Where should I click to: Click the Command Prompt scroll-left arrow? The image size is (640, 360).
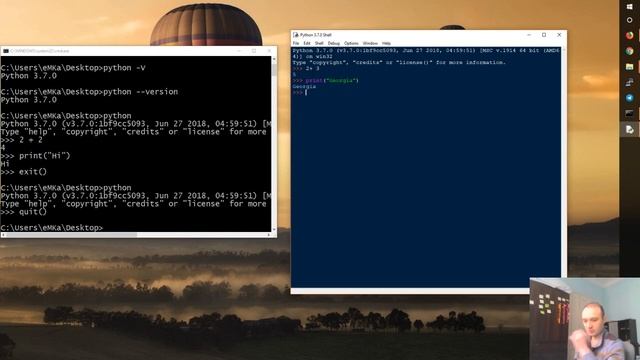click(x=3, y=235)
